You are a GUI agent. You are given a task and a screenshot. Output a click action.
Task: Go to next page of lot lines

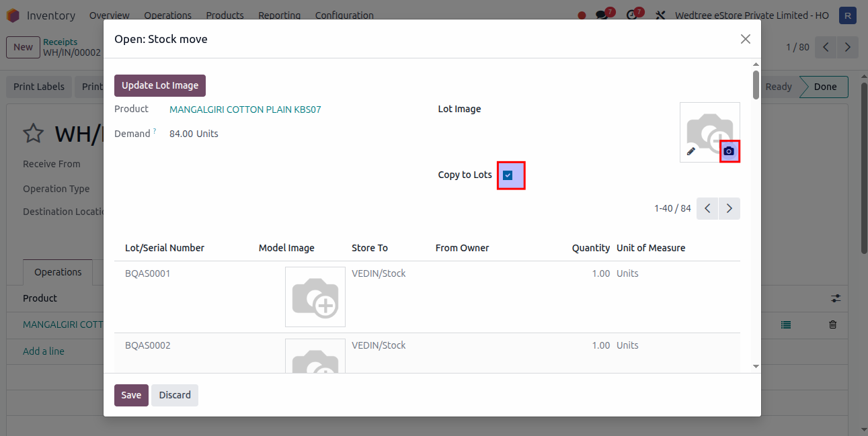pyautogui.click(x=729, y=209)
